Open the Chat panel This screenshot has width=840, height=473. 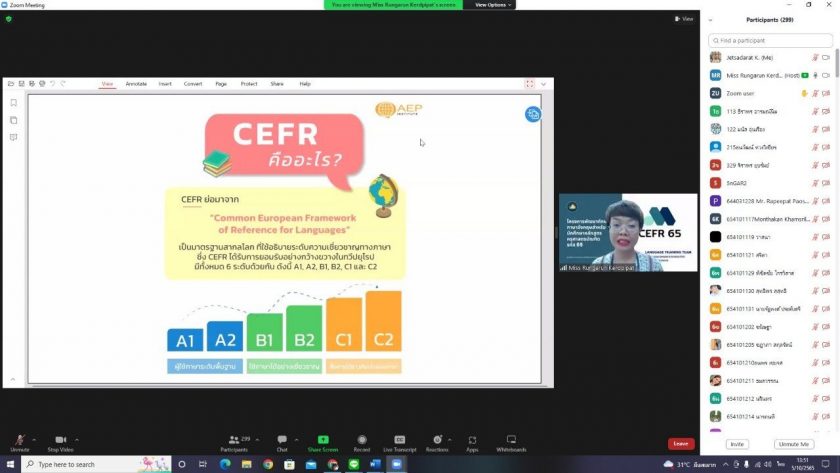(282, 442)
